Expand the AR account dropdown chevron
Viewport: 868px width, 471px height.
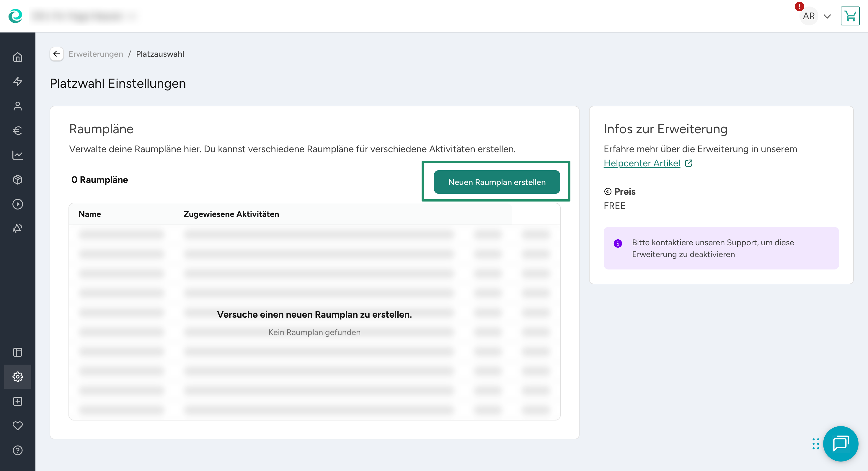pyautogui.click(x=827, y=16)
